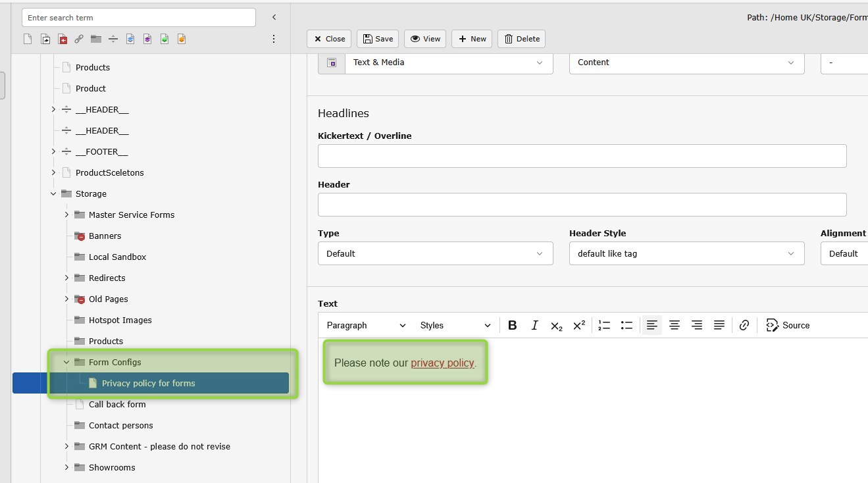Open the Paragraph format dropdown
868x483 pixels.
pyautogui.click(x=366, y=325)
